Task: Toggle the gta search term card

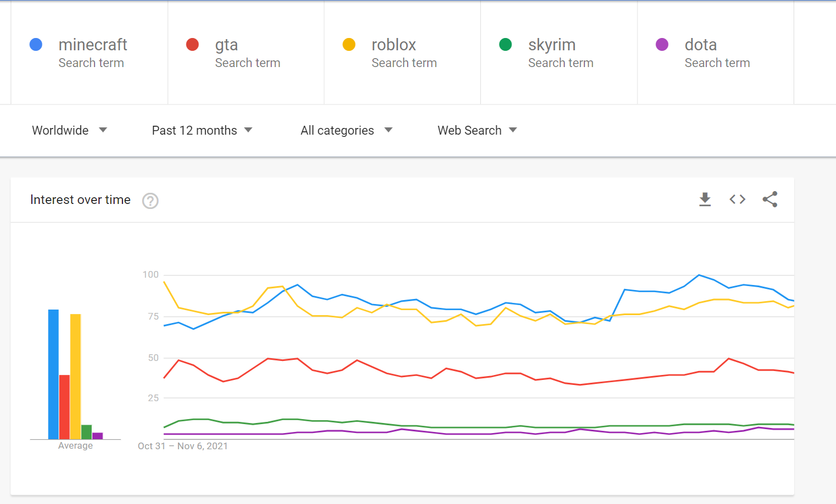Action: 246,52
